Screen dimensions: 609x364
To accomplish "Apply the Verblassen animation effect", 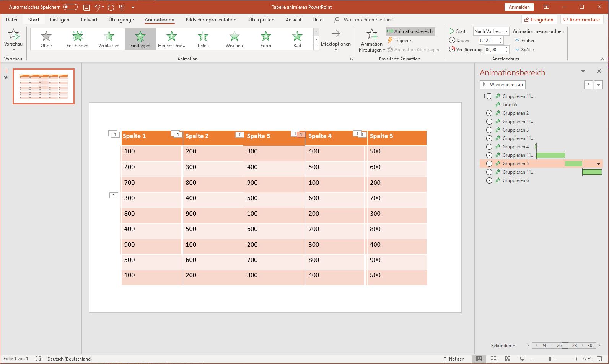I will pos(109,39).
